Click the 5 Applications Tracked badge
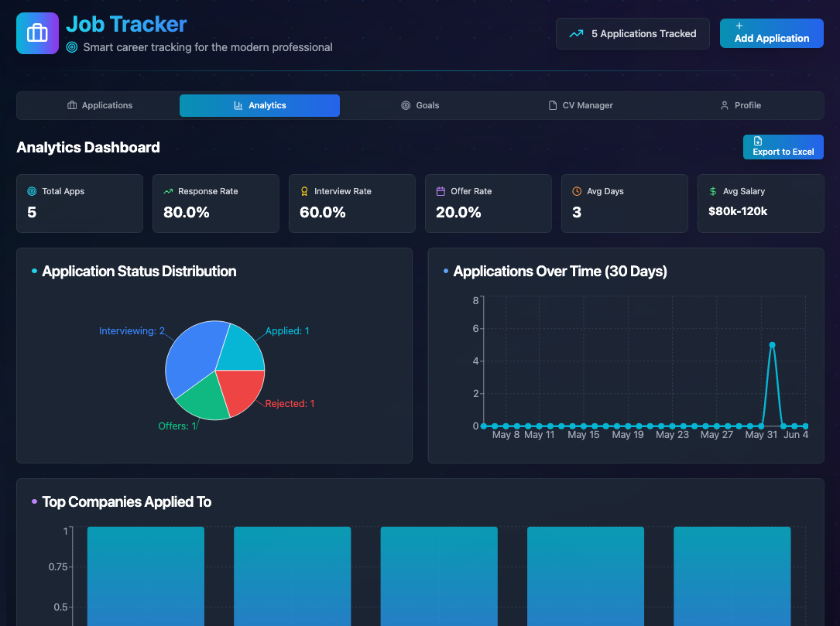840x626 pixels. coord(633,34)
